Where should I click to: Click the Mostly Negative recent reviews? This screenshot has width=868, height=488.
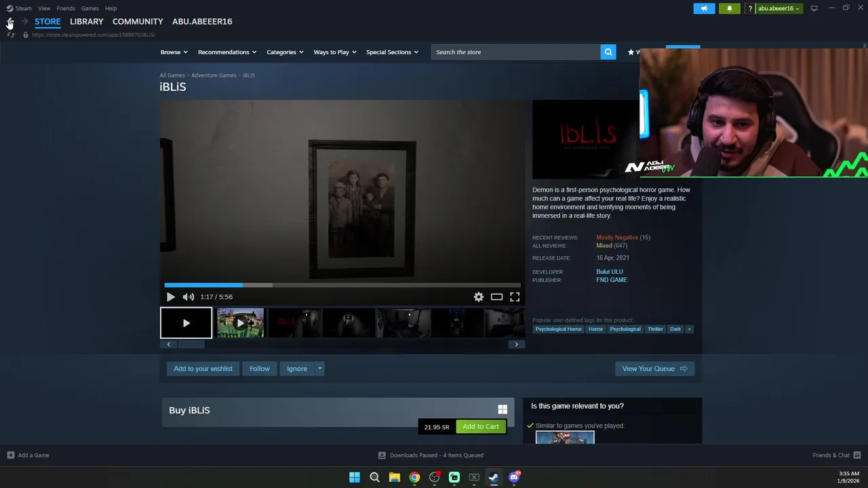617,238
